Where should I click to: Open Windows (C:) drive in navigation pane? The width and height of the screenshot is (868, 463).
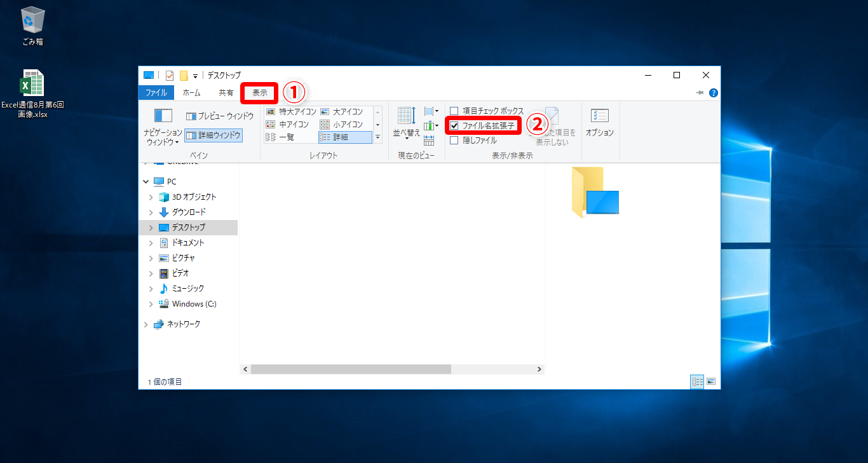click(187, 303)
